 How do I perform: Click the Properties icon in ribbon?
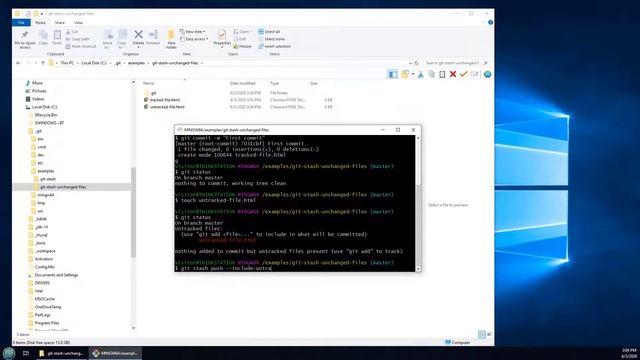pos(222,35)
